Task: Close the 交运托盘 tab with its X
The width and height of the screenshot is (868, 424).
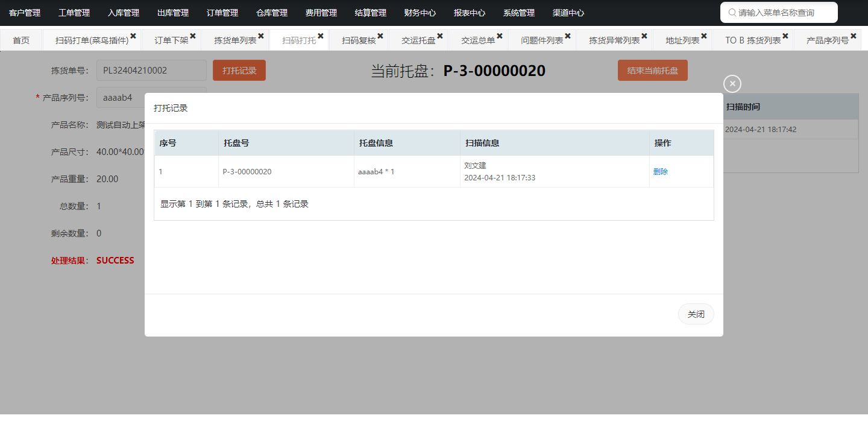Action: [x=440, y=36]
